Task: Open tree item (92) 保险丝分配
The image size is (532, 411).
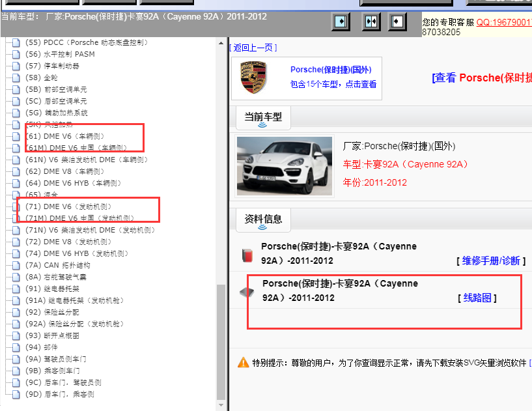Action: 52,312
